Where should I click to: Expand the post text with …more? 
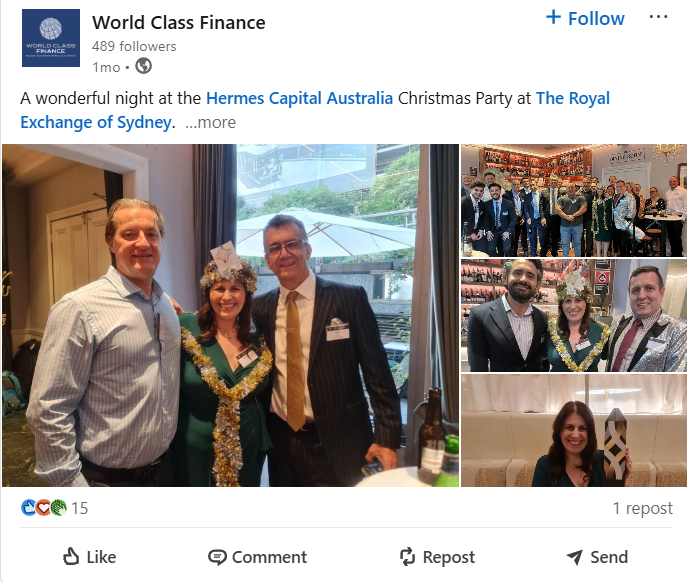click(211, 122)
